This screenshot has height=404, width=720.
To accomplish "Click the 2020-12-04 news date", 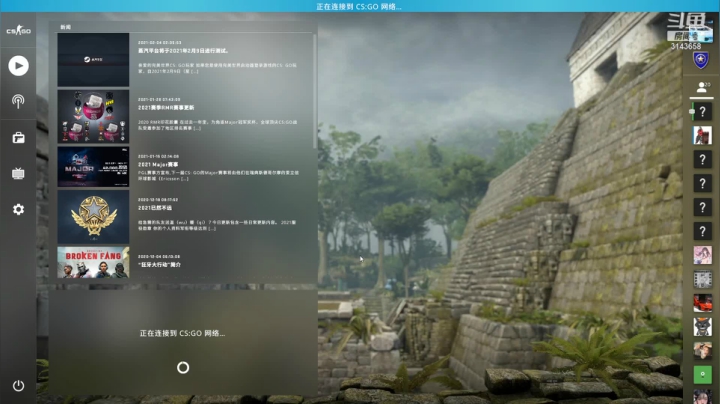I will [x=159, y=257].
